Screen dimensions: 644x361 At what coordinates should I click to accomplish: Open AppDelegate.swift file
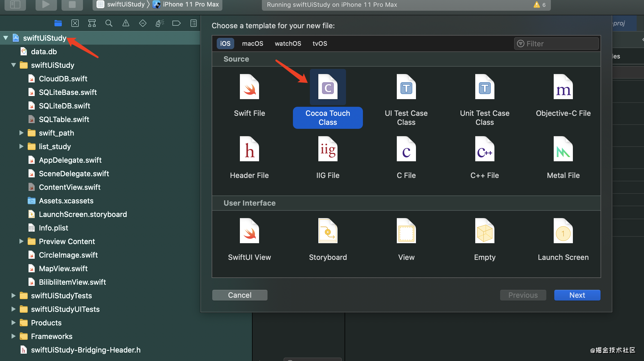70,160
